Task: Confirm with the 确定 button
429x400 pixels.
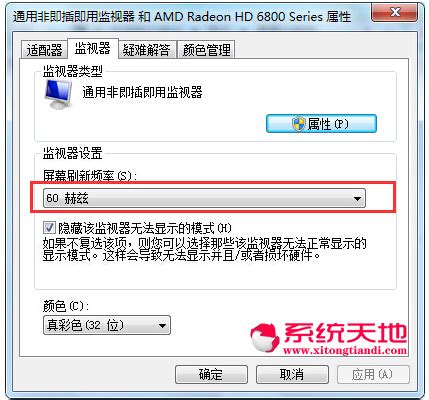Action: [211, 374]
